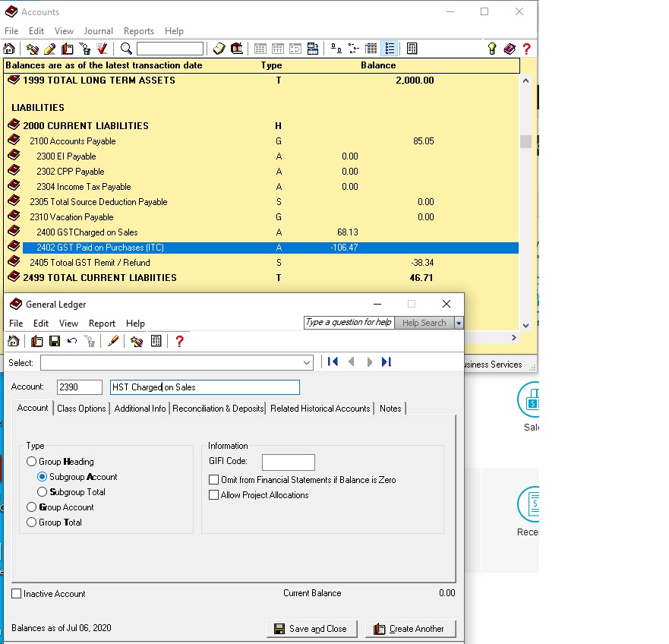Click the Save and Close button
The height and width of the screenshot is (644, 669).
tap(312, 629)
